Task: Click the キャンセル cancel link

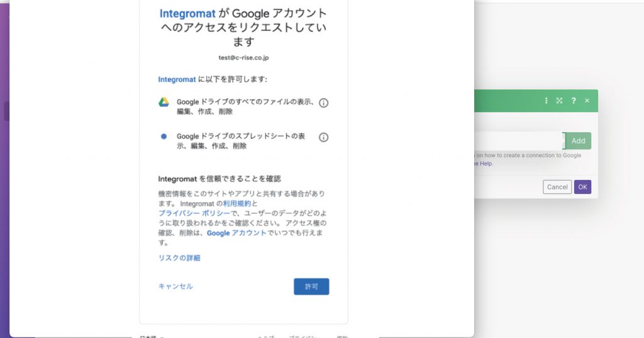Action: pos(175,286)
